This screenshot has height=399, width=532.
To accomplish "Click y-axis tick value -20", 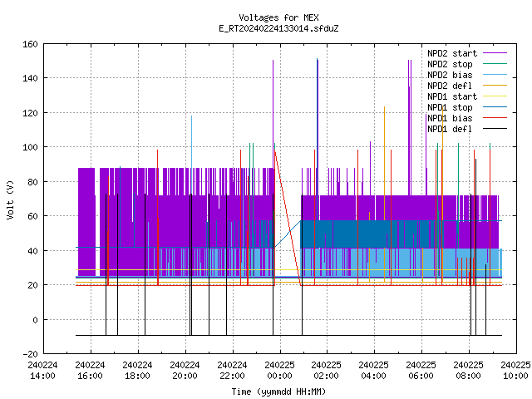I will click(x=30, y=354).
